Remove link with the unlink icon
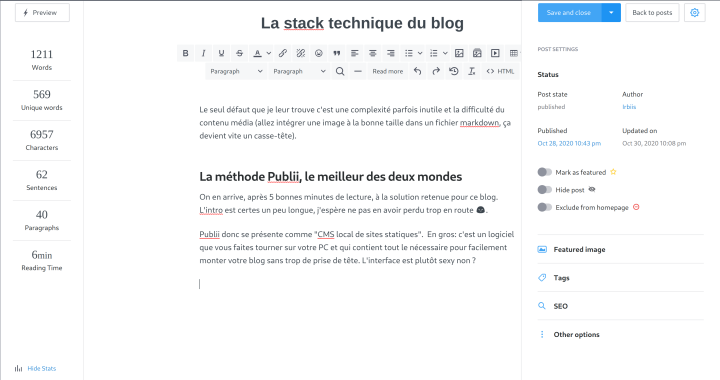The image size is (720, 380). pyautogui.click(x=301, y=53)
